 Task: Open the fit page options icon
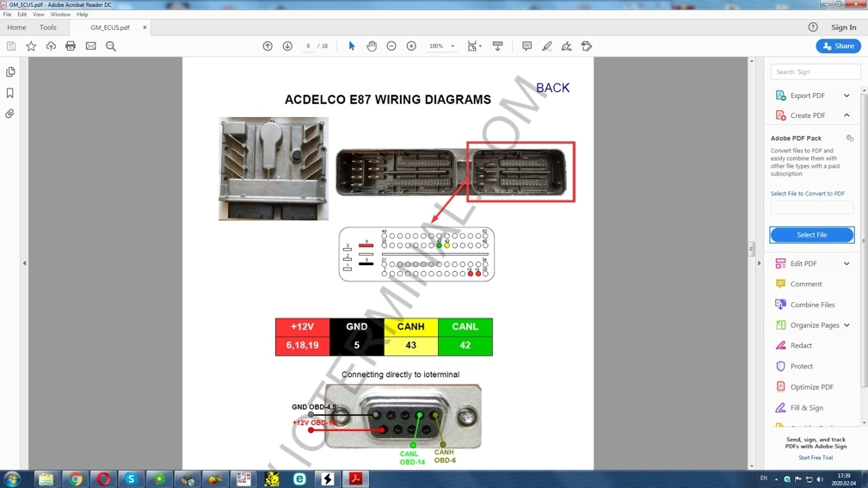click(474, 46)
